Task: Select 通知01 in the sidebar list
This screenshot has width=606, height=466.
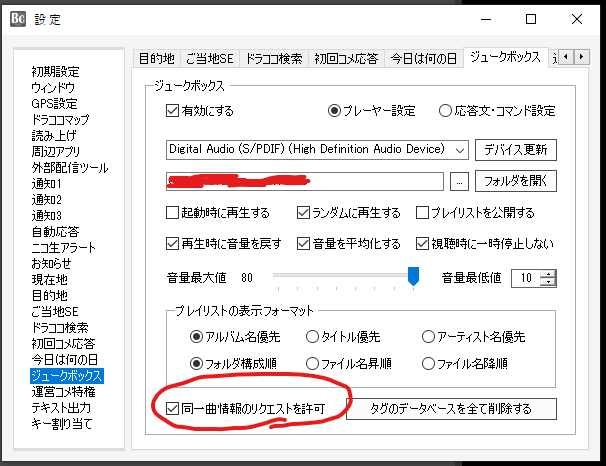Action: (46, 184)
